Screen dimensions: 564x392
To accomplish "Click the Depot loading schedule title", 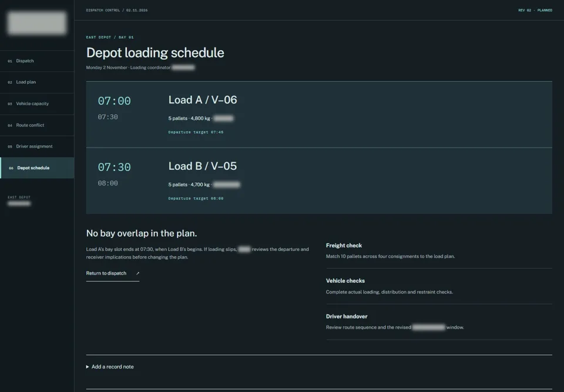I will 155,53.
